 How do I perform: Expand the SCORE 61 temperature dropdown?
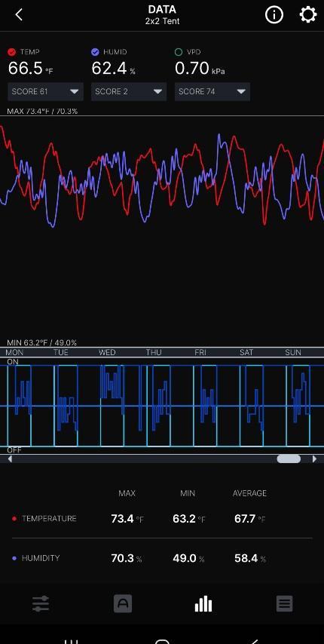coord(45,91)
